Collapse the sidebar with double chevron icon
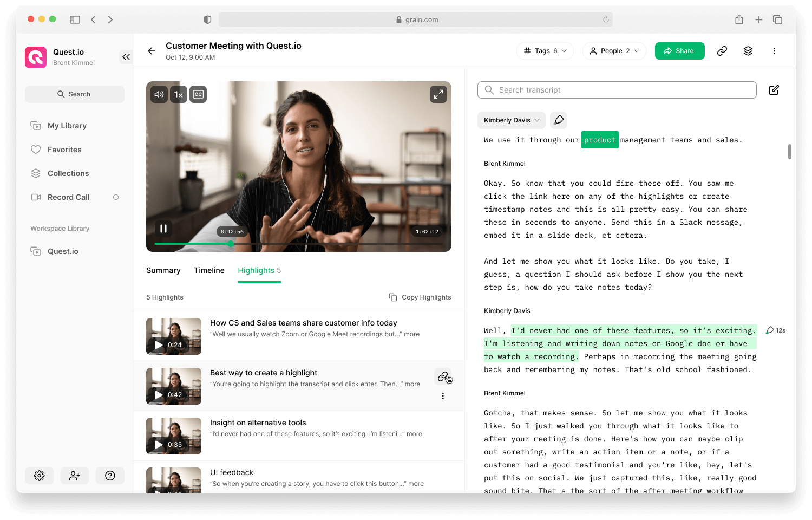The height and width of the screenshot is (520, 812). click(x=126, y=57)
